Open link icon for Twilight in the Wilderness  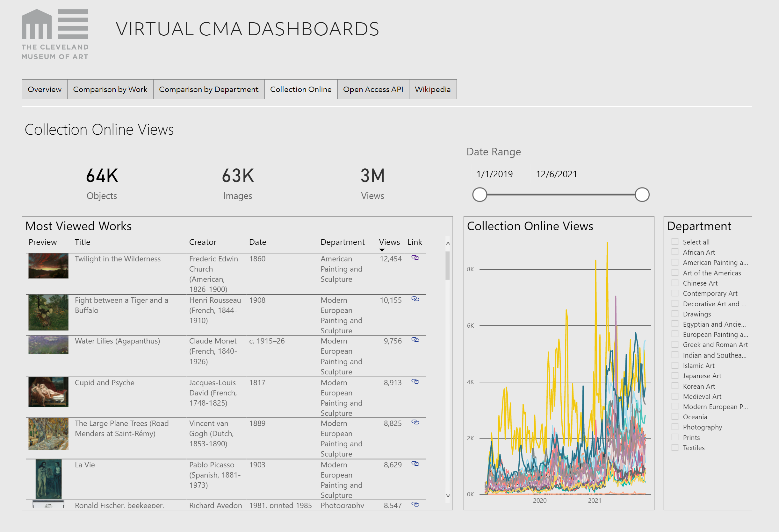click(x=415, y=258)
